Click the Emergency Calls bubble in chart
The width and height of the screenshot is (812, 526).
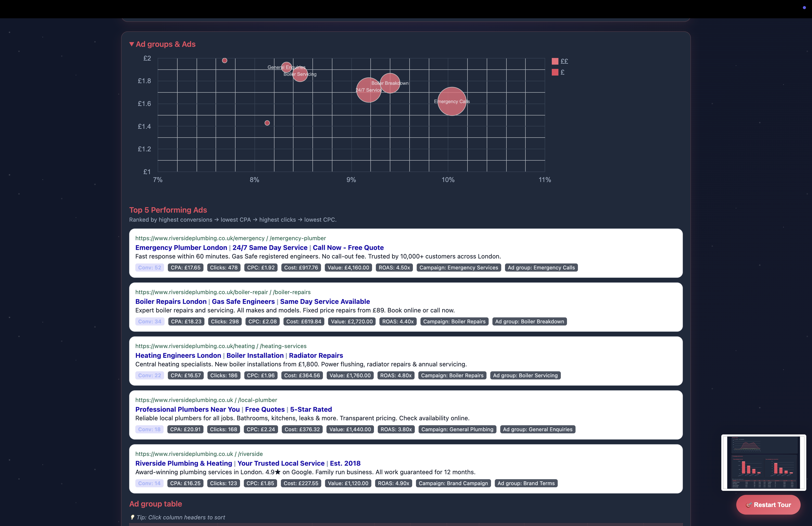[x=452, y=101]
